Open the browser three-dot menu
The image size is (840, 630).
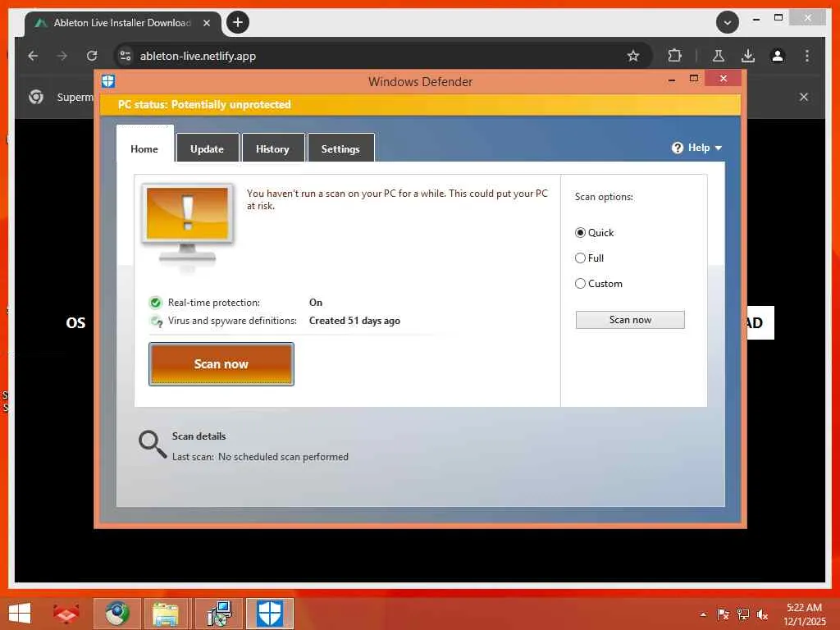point(807,56)
